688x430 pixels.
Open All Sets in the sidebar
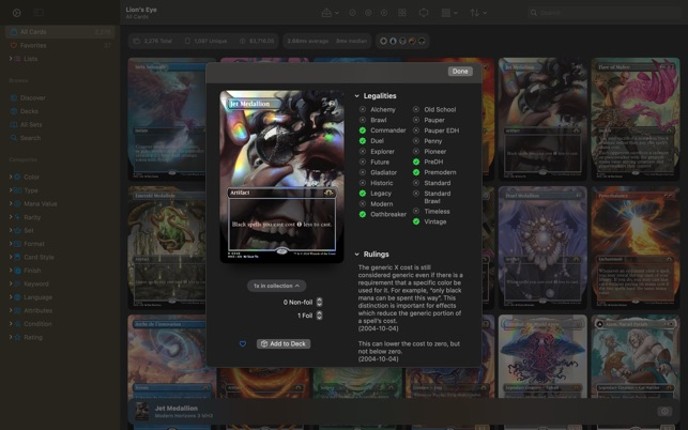point(31,125)
